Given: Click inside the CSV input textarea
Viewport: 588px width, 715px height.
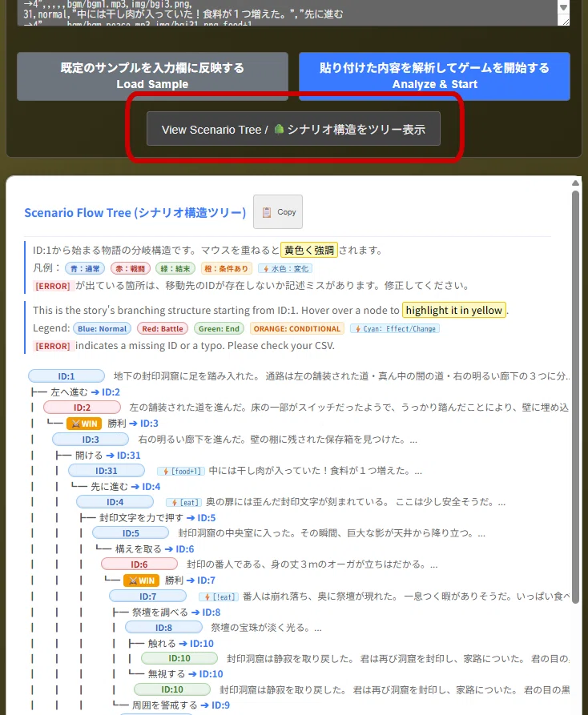Looking at the screenshot, I should 288,13.
